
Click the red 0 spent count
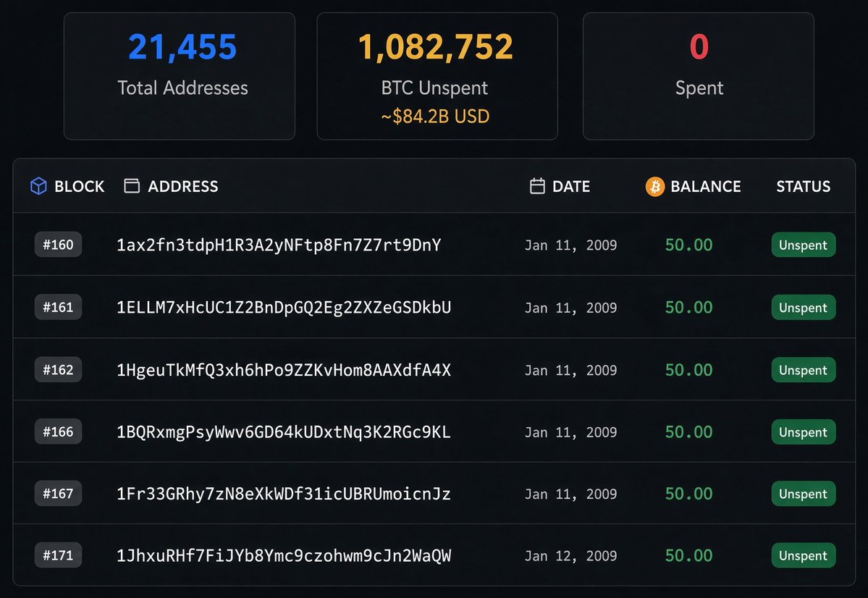click(x=699, y=46)
